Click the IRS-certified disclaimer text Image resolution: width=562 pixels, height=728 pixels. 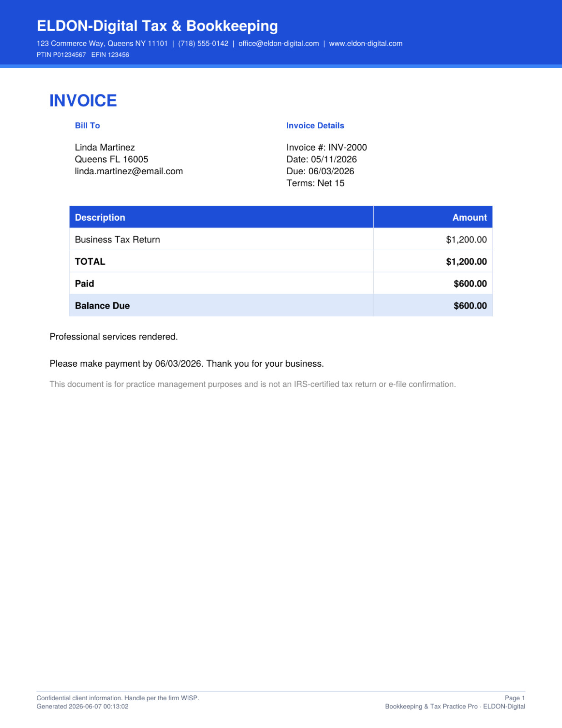pyautogui.click(x=252, y=384)
